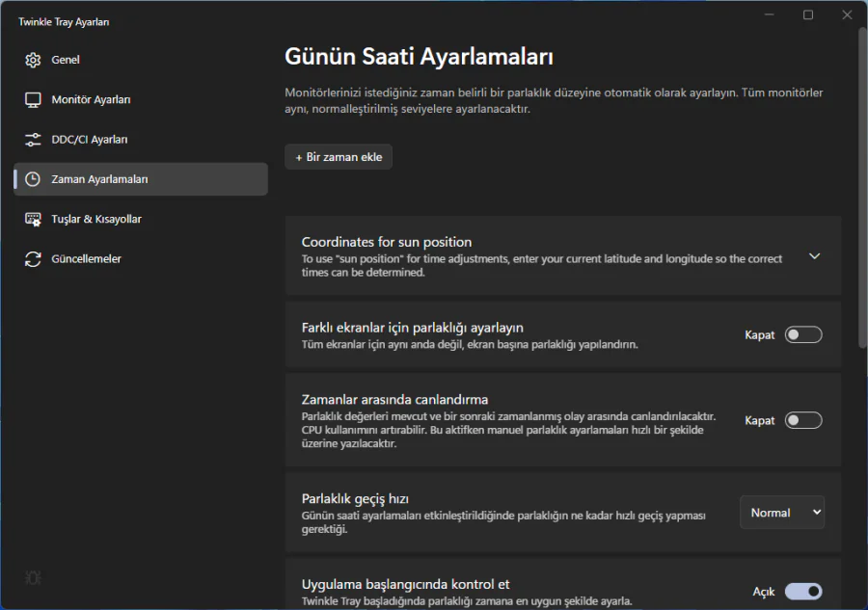Turn on Zamanlar arasında canlandırma

[803, 420]
